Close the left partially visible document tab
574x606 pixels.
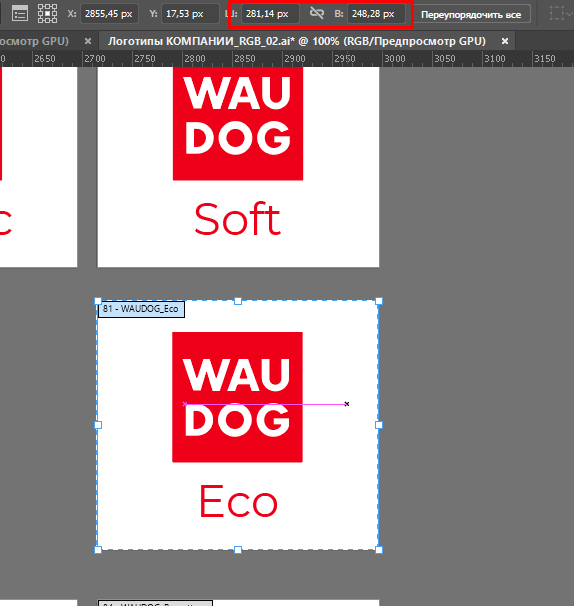point(88,41)
